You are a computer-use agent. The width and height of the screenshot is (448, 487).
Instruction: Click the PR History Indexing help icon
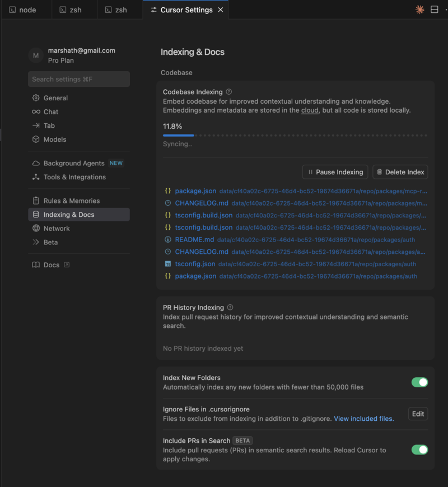click(230, 308)
